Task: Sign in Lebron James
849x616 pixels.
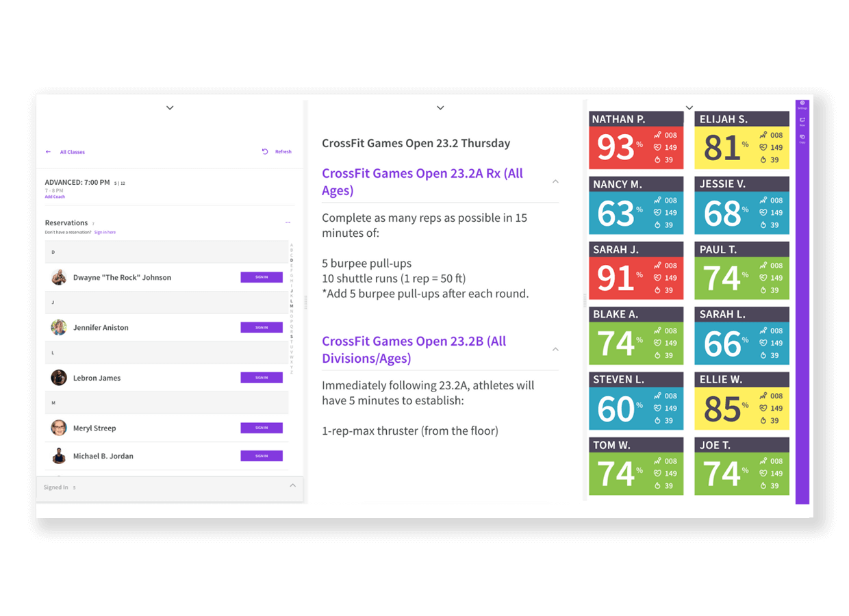Action: coord(262,377)
